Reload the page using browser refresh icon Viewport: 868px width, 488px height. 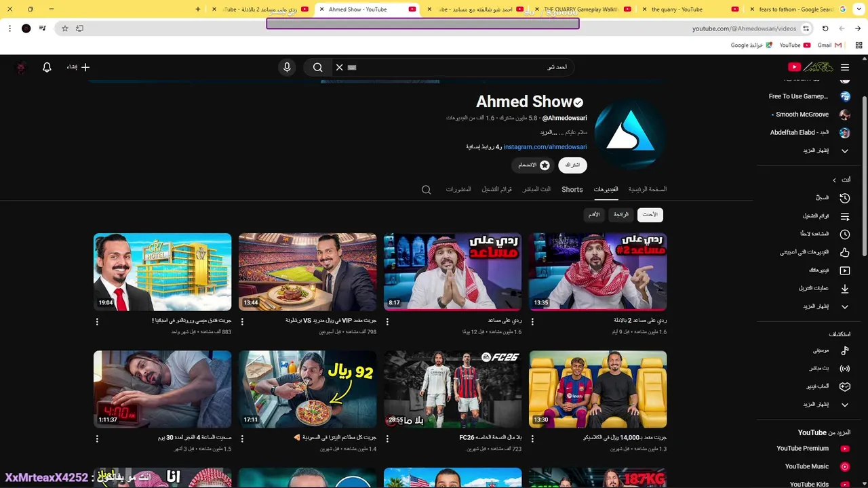click(x=825, y=28)
